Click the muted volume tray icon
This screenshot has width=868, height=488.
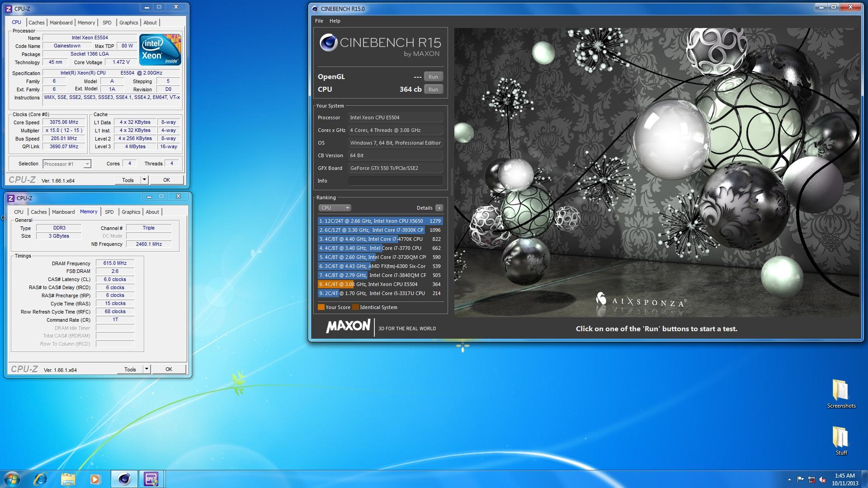pyautogui.click(x=823, y=479)
